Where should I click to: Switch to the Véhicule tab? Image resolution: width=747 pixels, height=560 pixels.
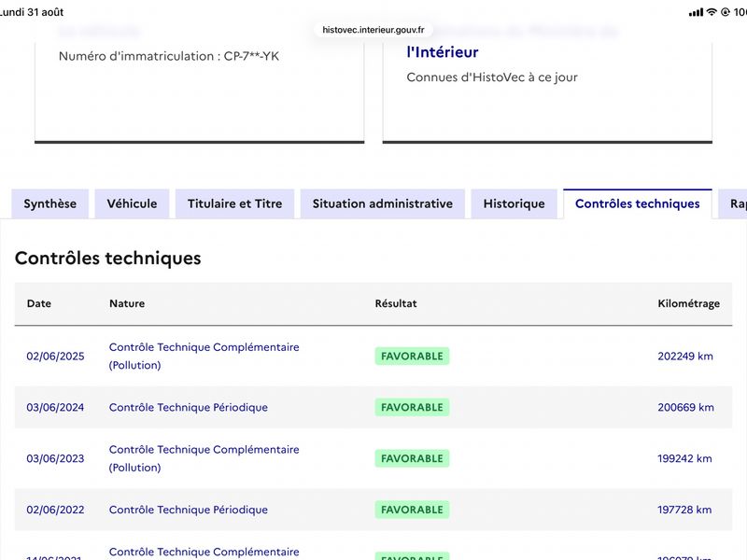(x=132, y=203)
